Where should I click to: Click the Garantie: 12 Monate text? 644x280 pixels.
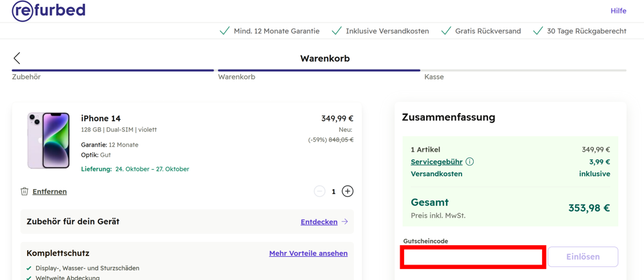(110, 145)
